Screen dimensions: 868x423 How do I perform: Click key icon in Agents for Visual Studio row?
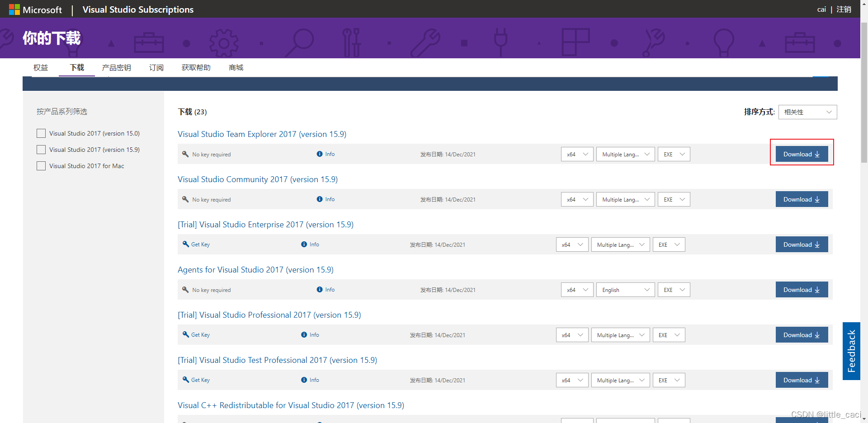(x=185, y=290)
